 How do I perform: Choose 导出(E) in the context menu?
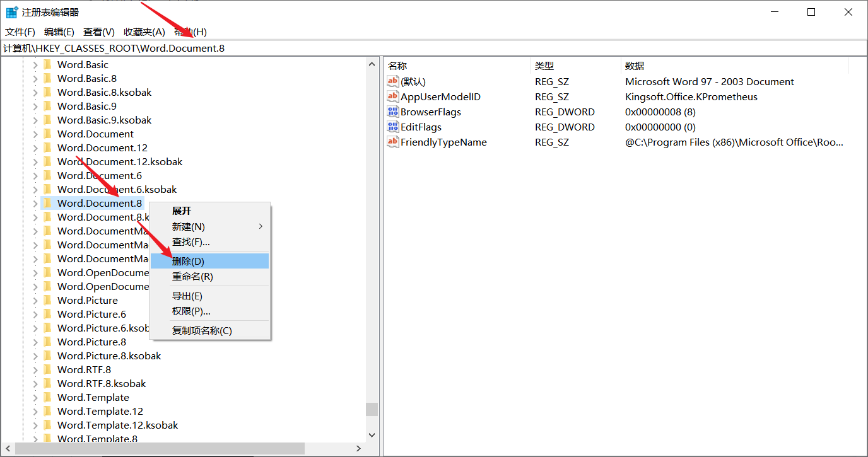pos(209,296)
